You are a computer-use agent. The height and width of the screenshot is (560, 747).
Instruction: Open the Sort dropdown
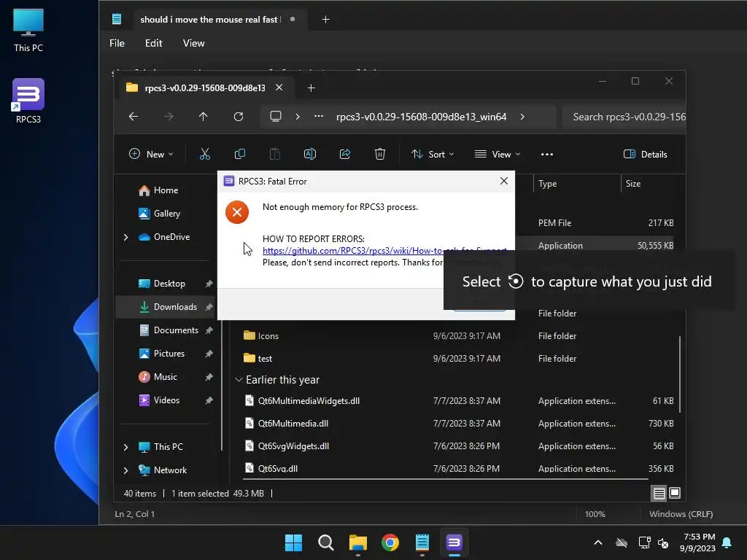tap(433, 155)
